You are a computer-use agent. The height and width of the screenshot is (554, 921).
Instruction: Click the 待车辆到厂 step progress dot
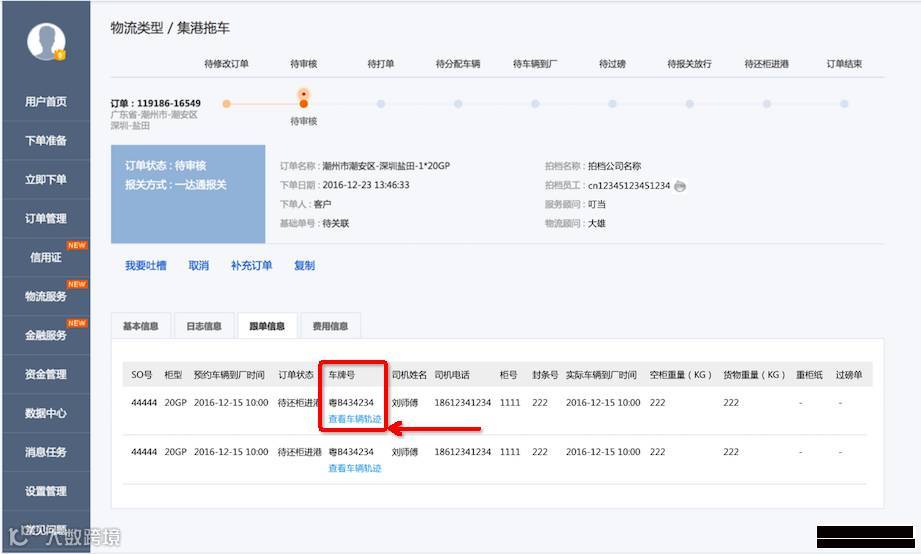point(535,104)
